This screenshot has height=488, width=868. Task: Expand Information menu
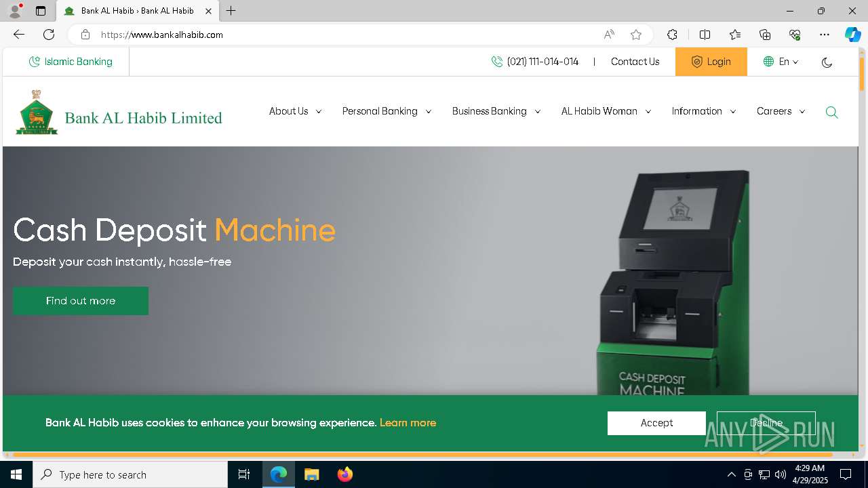click(704, 111)
